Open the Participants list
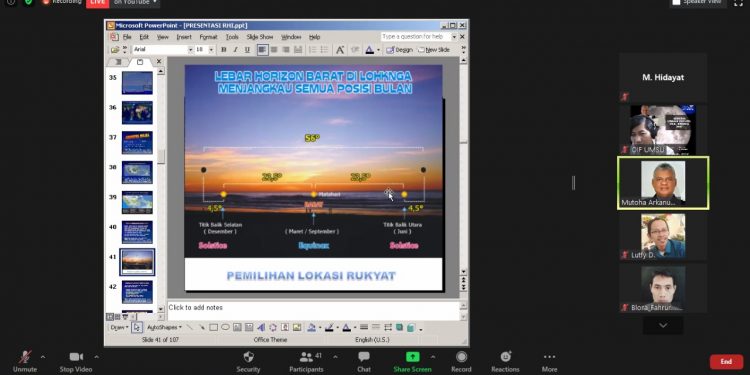This screenshot has height=375, width=750. [x=306, y=362]
